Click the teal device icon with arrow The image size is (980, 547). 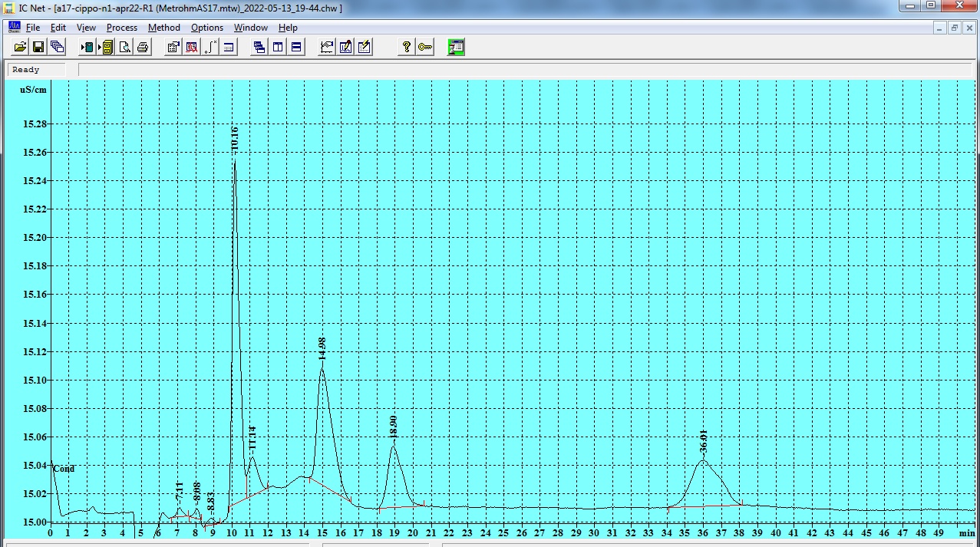click(87, 47)
